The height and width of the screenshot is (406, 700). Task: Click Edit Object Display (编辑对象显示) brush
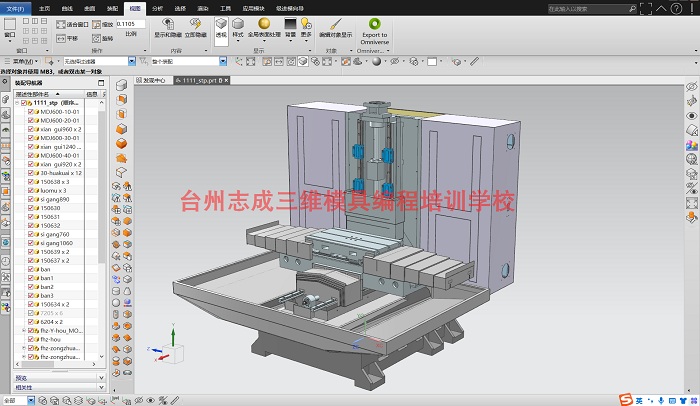pyautogui.click(x=336, y=28)
